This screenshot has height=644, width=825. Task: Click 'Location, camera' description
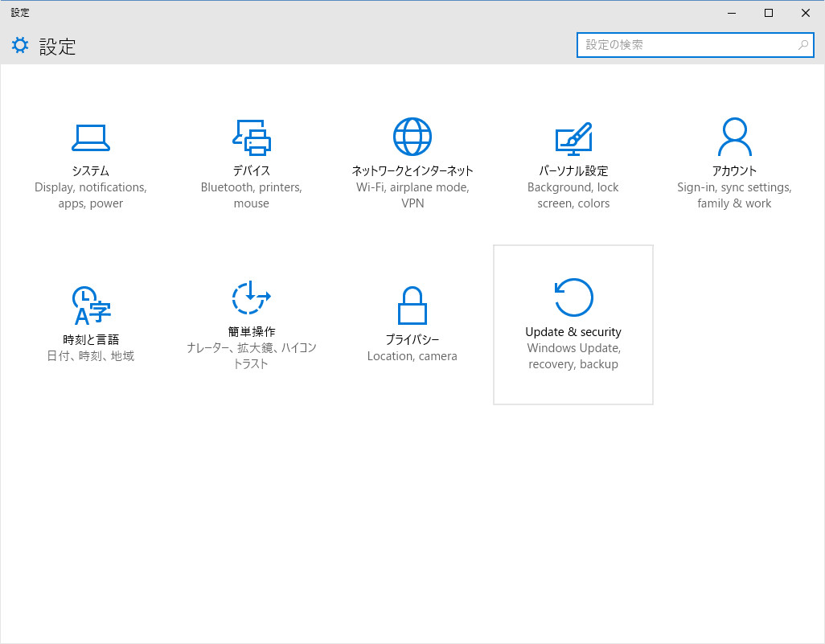coord(412,356)
